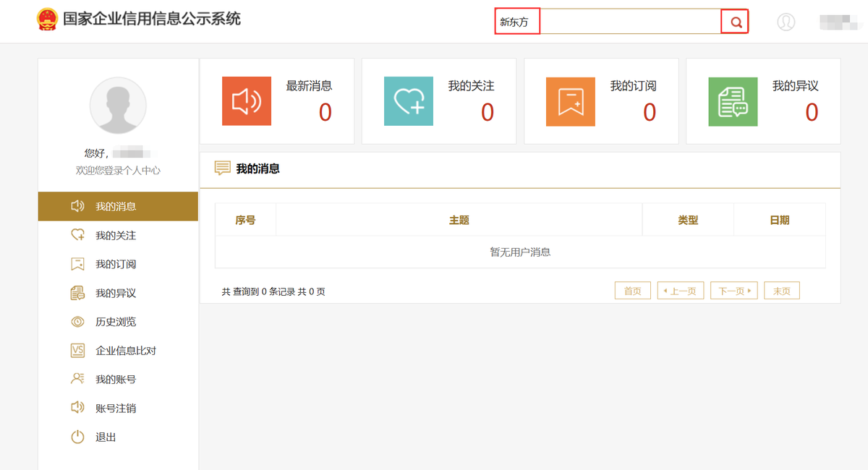
Task: Click the document icon on 我的异议 card
Action: pyautogui.click(x=732, y=101)
